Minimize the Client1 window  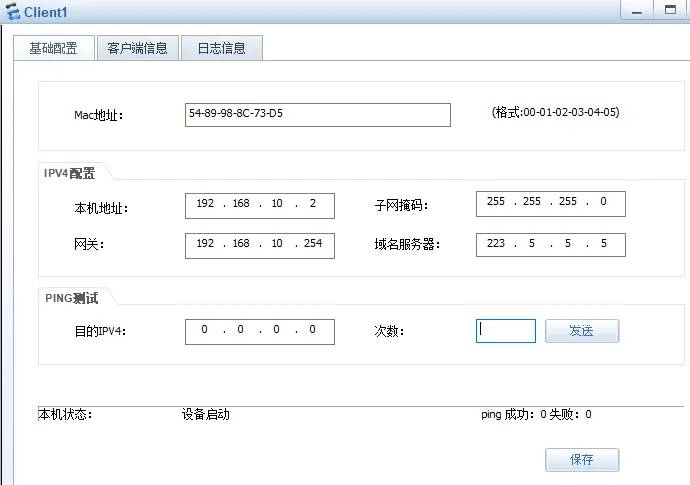(637, 11)
